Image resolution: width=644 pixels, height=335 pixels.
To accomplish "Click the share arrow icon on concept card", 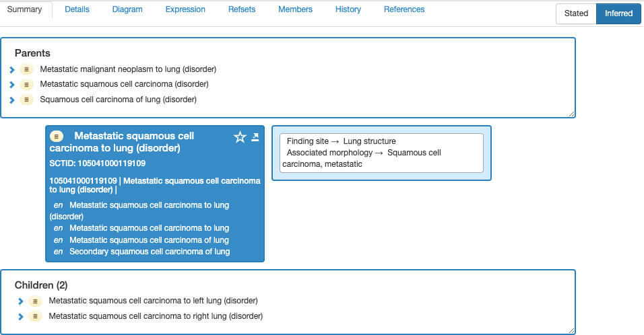I will point(255,137).
